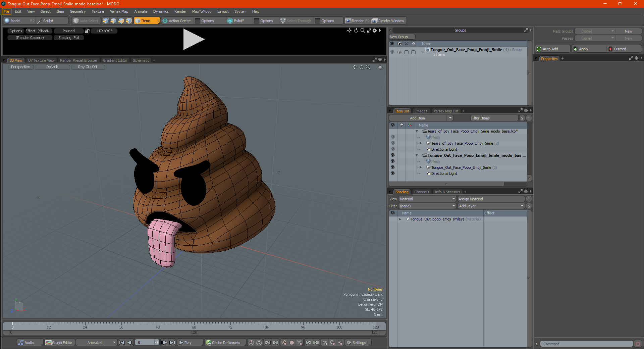Collapse Tongue_Out scene tree

click(x=417, y=155)
